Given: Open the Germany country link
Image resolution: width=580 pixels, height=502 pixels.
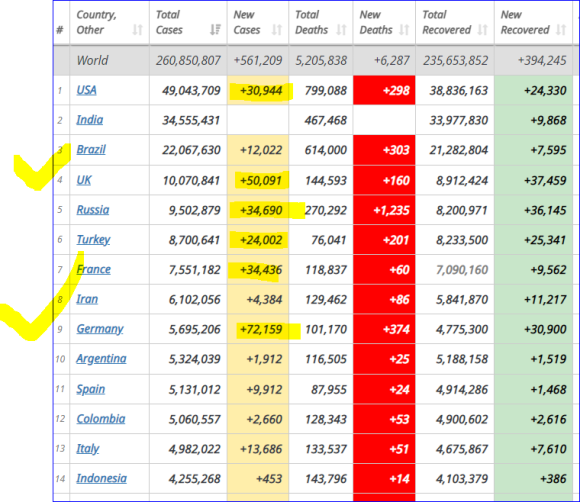Looking at the screenshot, I should (x=100, y=329).
